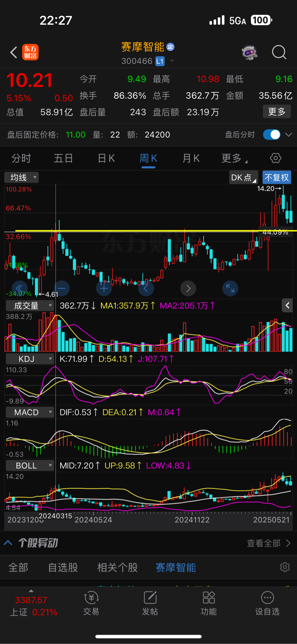This screenshot has height=644, width=297.
Task: Open the 更多 period dropdown
Action: [x=234, y=158]
